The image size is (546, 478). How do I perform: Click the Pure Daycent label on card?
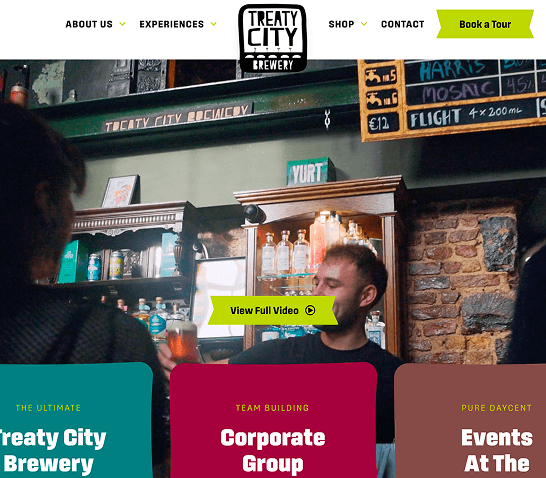click(497, 408)
